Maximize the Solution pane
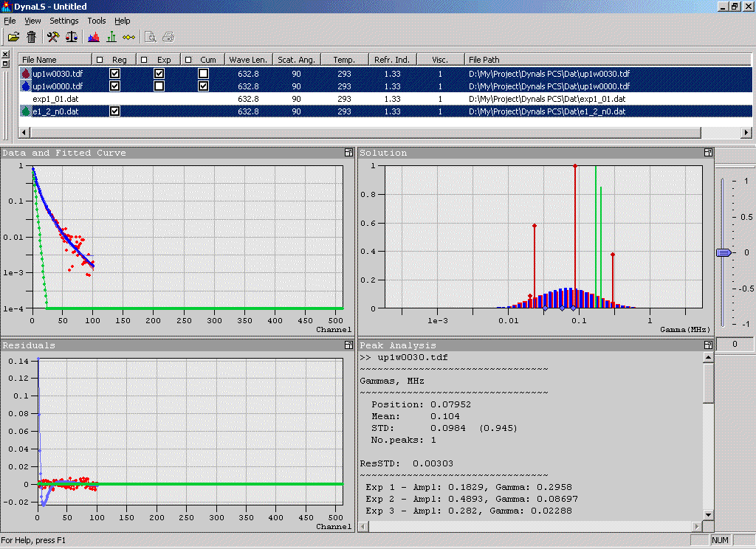Viewport: 756px width, 549px height. click(x=707, y=153)
